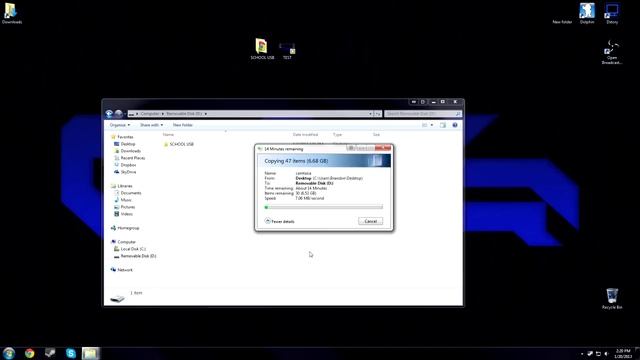
Task: Collapse details with Fewer details toggle
Action: pos(280,221)
